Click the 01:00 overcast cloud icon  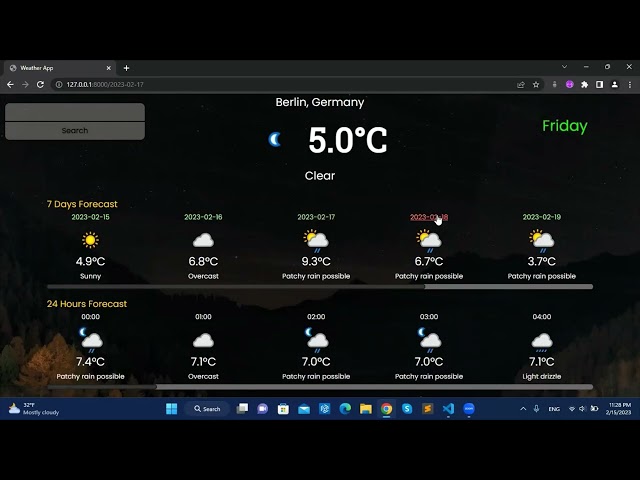point(203,340)
